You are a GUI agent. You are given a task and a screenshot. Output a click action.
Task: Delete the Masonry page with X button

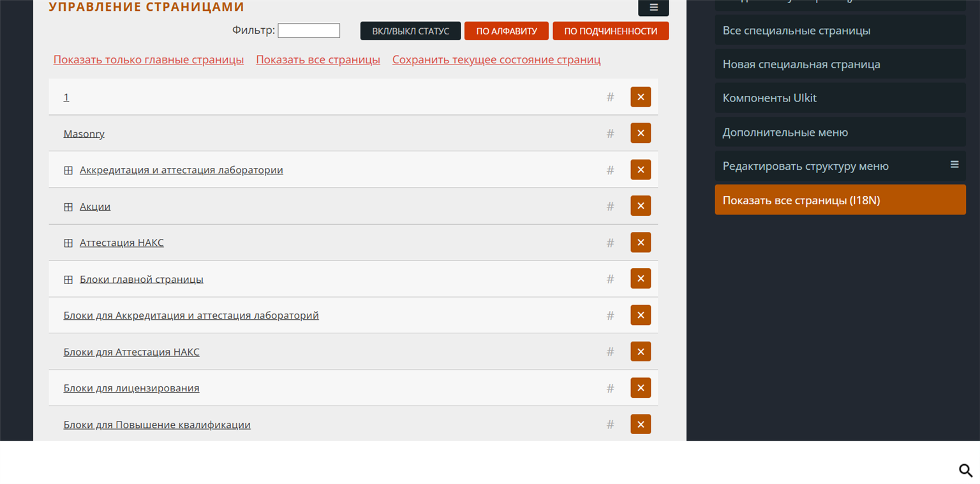[641, 133]
